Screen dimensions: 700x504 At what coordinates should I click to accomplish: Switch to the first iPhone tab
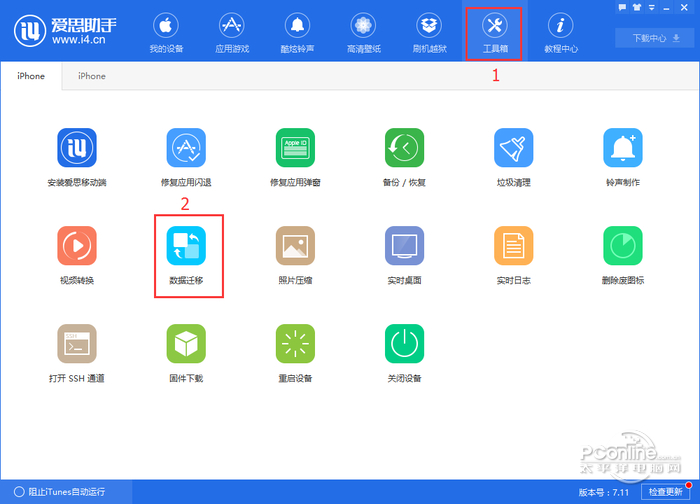(31, 76)
